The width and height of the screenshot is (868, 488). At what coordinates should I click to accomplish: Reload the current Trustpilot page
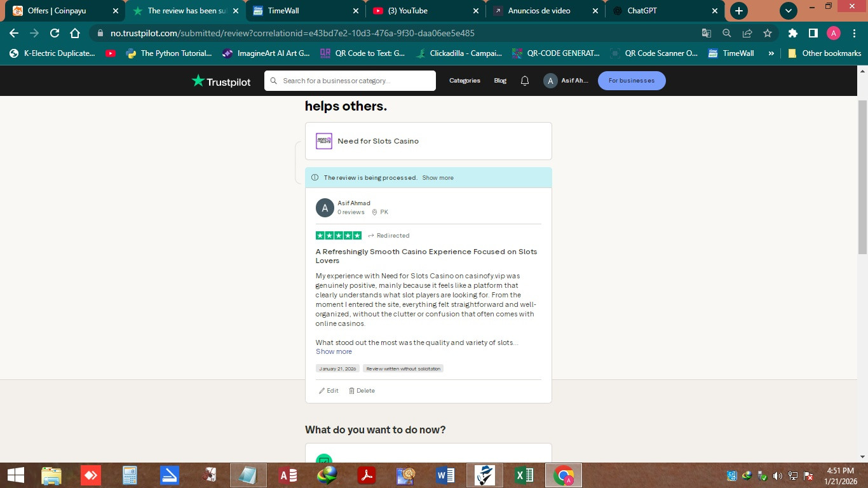[x=55, y=33]
